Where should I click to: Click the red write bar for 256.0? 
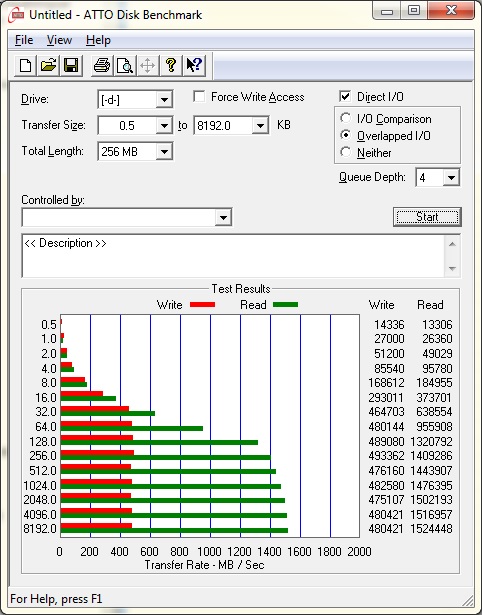click(97, 453)
